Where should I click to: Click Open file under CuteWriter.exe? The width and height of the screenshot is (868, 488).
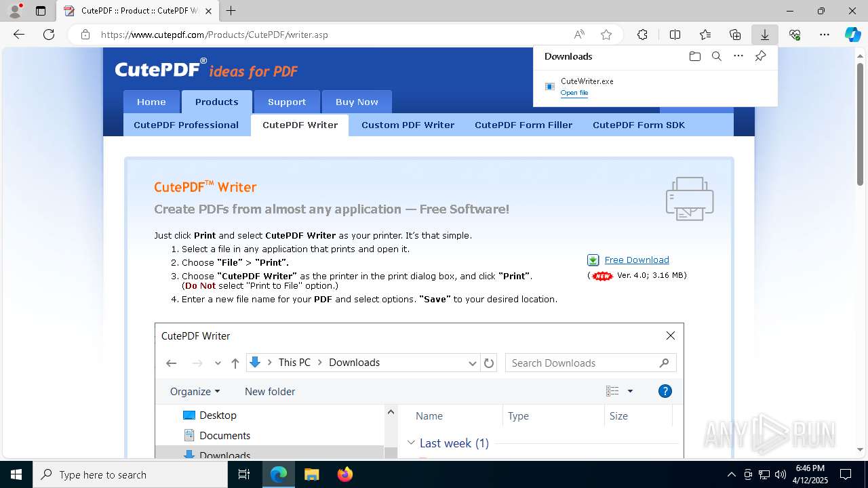click(574, 93)
